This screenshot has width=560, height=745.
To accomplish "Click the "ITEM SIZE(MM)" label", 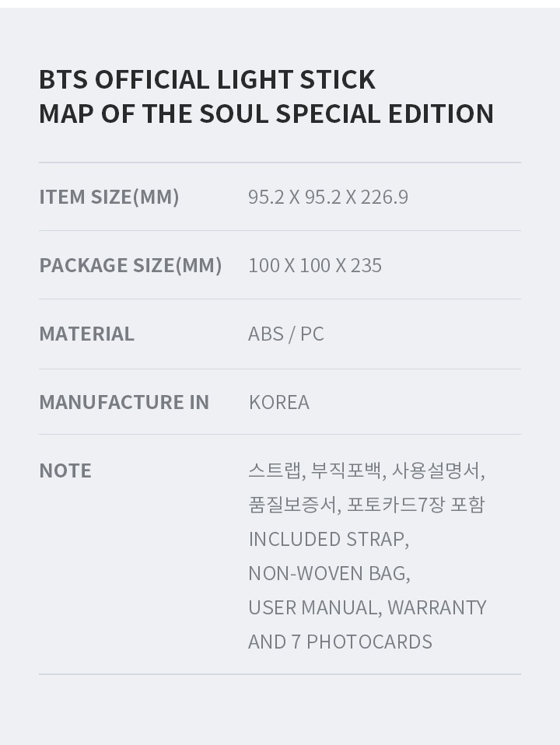I will coord(109,197).
